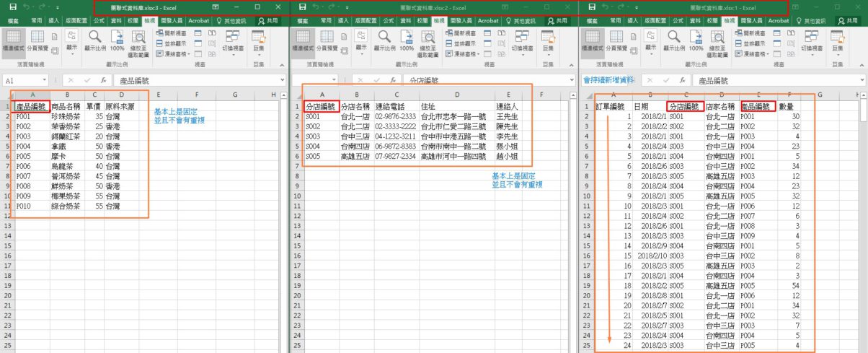Open the Name Box dropdown in xlsx:3 window
The width and height of the screenshot is (868, 353).
[x=43, y=81]
